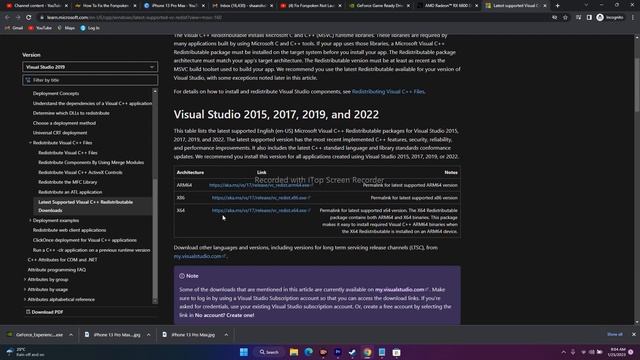Viewport: 640px width, 360px height.
Task: Click the Download PDF icon link
Action: pyautogui.click(x=44, y=312)
